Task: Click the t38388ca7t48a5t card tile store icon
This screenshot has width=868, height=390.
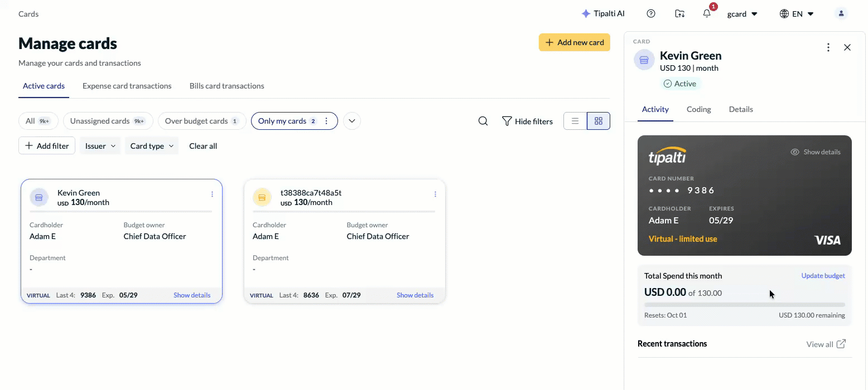Action: click(262, 197)
